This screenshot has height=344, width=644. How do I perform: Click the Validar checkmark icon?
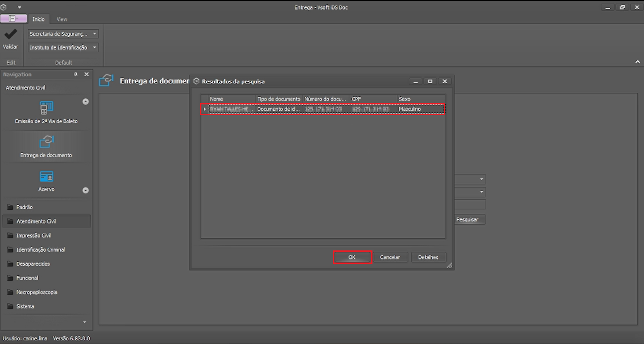[10, 35]
